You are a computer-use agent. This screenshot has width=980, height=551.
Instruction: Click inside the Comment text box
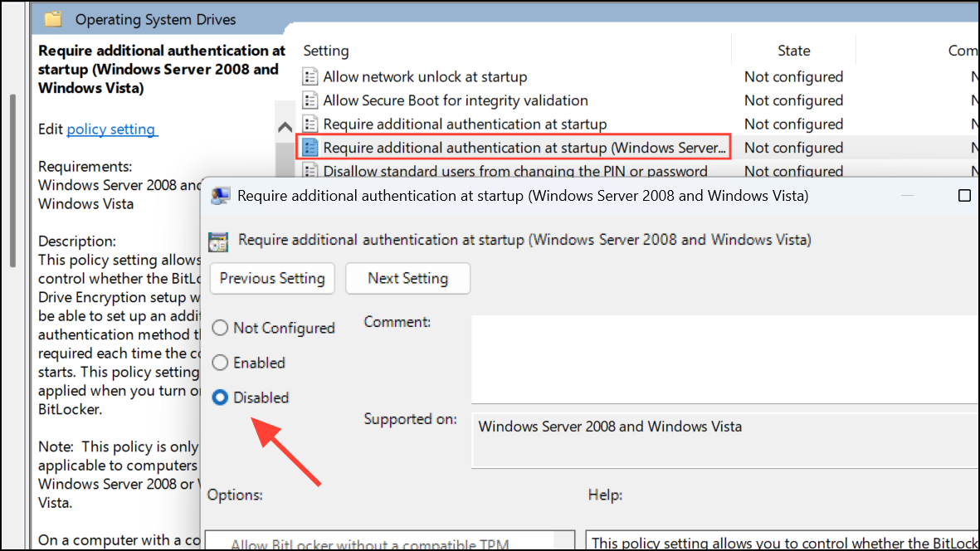pyautogui.click(x=725, y=359)
